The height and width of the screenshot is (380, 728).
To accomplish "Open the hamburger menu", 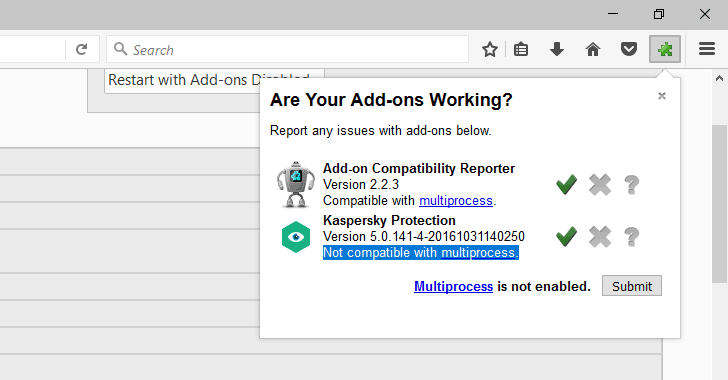I will point(707,49).
